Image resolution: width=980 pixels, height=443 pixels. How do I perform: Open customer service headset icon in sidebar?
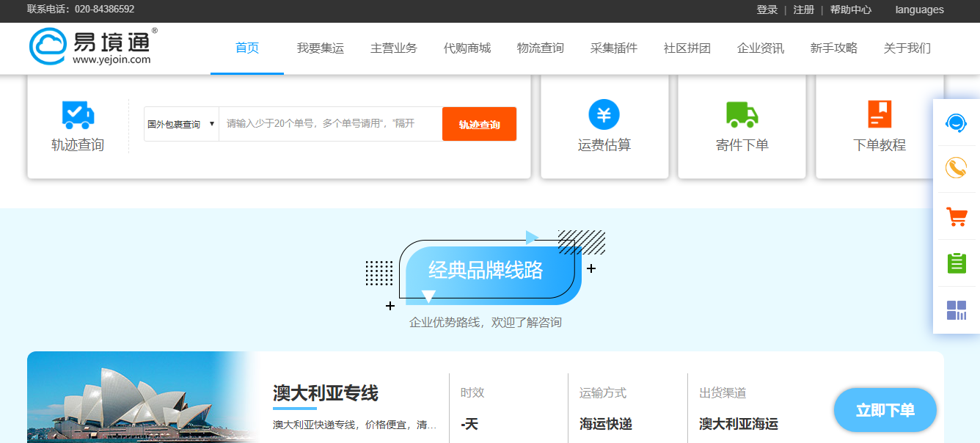coord(956,122)
